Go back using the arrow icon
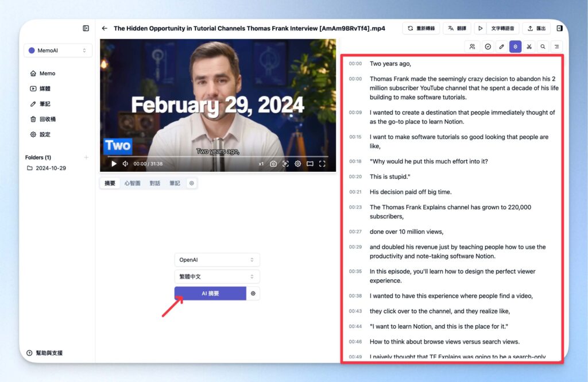 [x=105, y=28]
